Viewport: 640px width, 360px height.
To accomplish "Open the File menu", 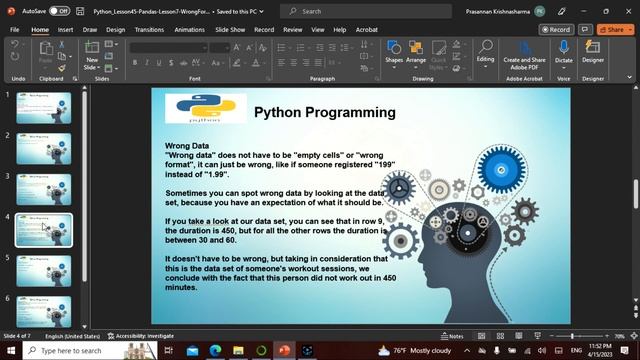I will [15, 30].
